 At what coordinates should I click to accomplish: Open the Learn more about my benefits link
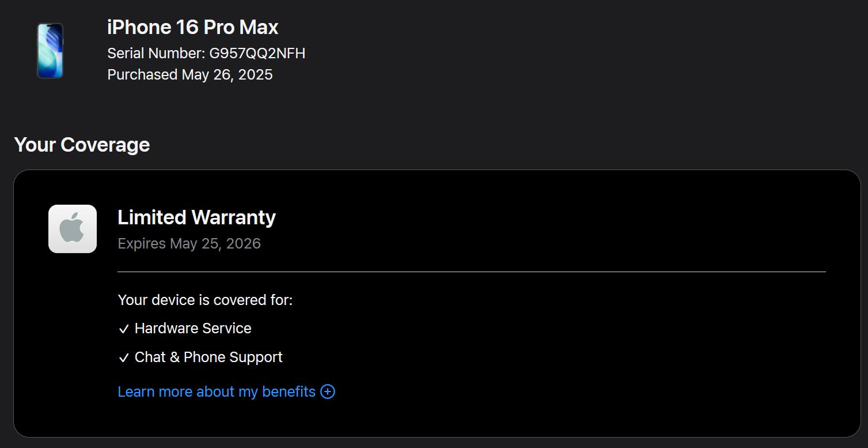point(217,392)
